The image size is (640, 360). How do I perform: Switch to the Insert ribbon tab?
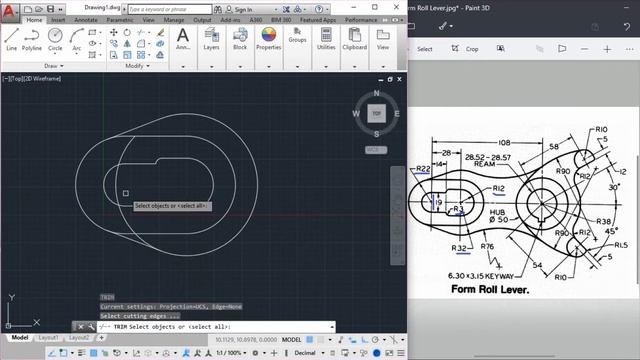coord(58,20)
